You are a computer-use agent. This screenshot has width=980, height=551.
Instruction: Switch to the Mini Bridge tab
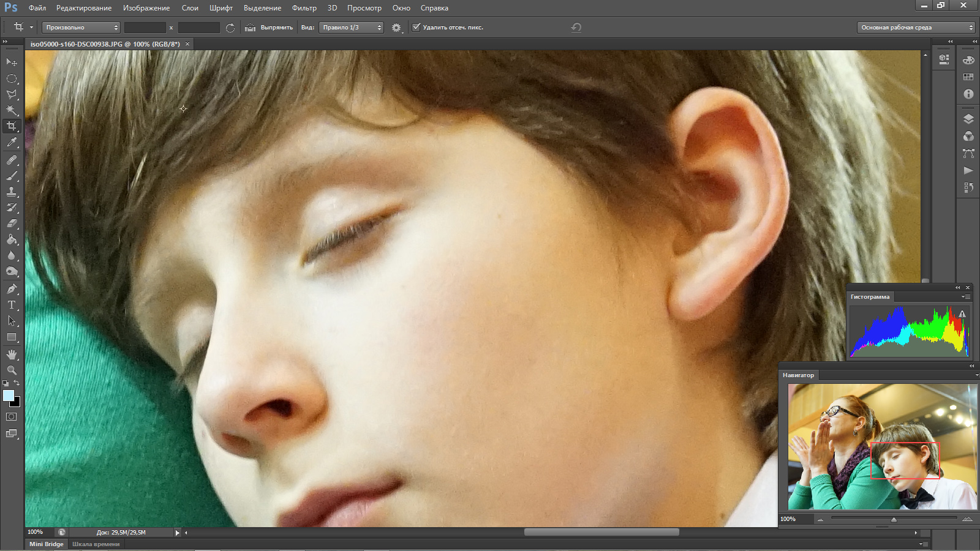47,544
